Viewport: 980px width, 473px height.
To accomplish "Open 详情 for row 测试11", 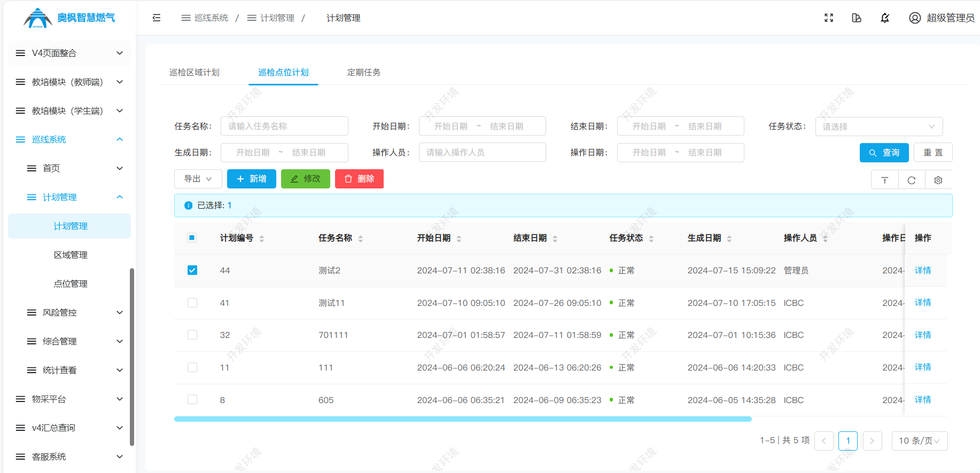I will [923, 302].
